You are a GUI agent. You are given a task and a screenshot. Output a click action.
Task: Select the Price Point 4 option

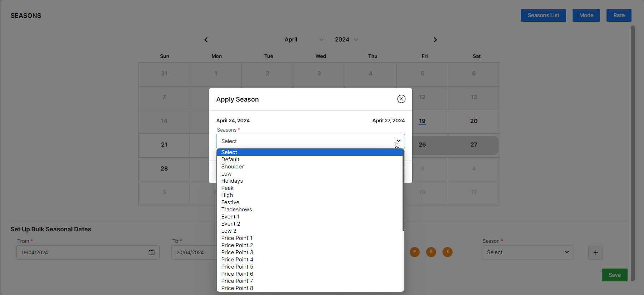(237, 260)
